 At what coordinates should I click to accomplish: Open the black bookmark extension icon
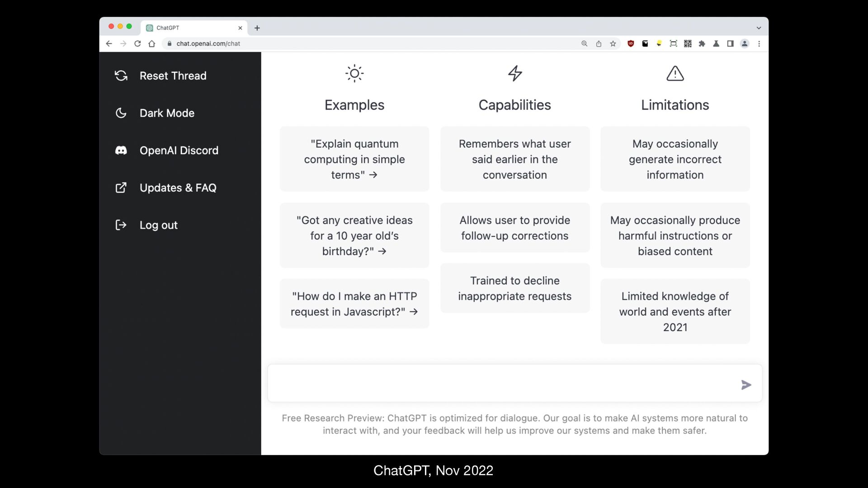point(645,43)
